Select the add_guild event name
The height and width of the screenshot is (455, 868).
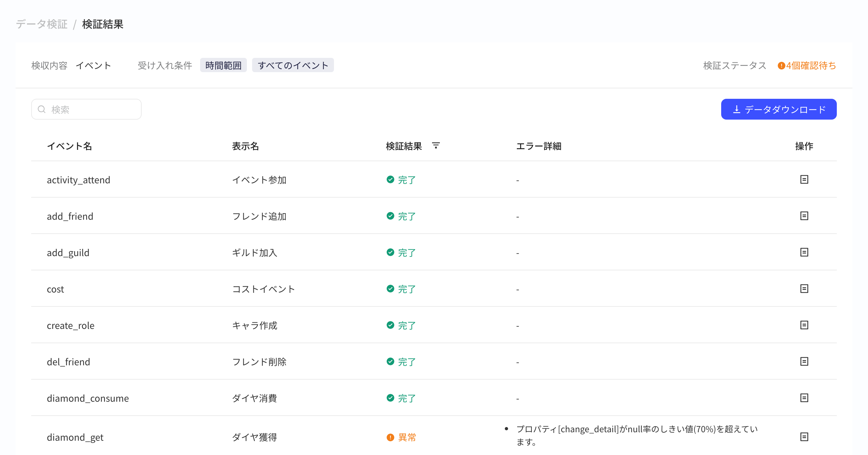(x=68, y=253)
